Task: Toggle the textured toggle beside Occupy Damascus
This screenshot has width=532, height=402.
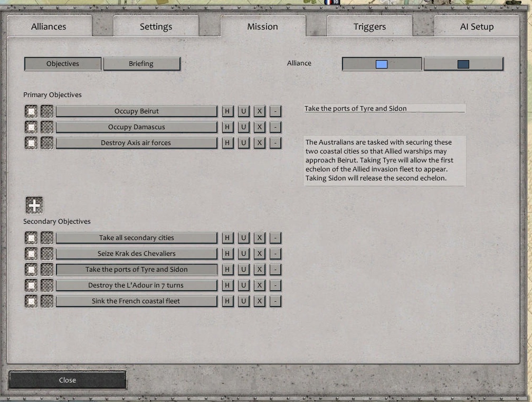Action: [46, 127]
